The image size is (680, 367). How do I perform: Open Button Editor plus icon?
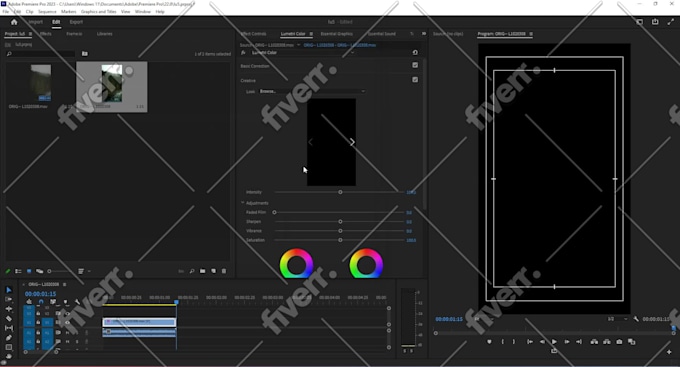(x=669, y=352)
